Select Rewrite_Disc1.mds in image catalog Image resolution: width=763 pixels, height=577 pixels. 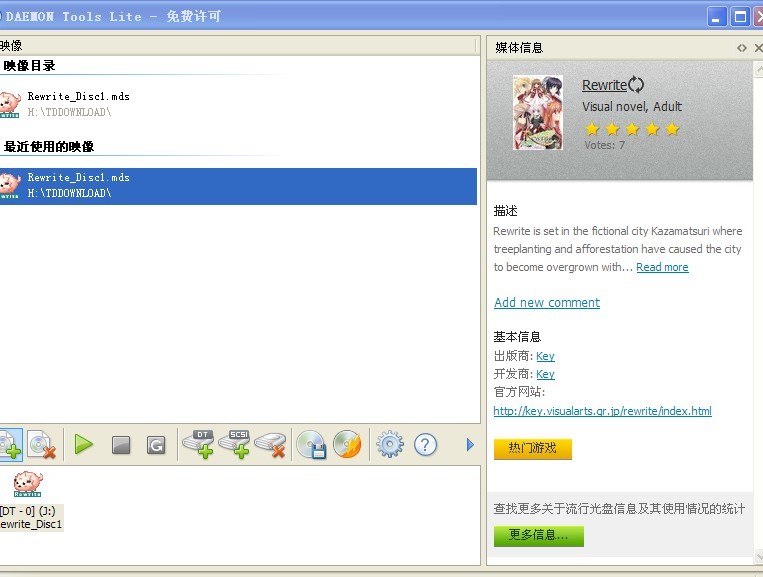pyautogui.click(x=238, y=104)
